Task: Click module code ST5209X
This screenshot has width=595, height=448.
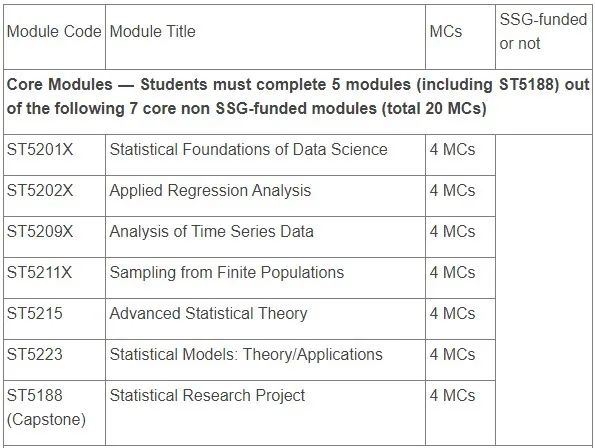Action: click(40, 231)
